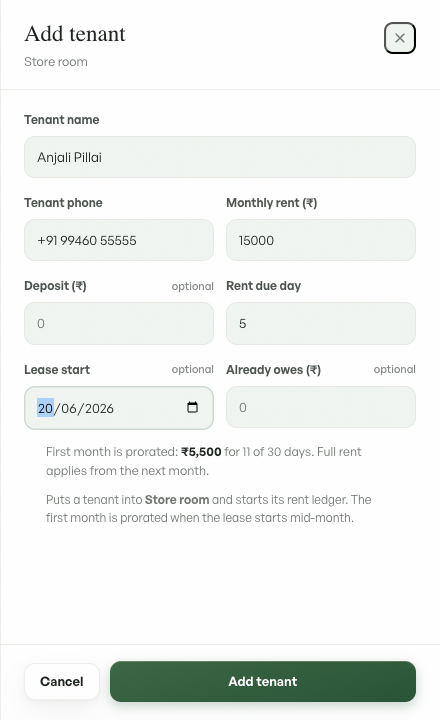The image size is (440, 720).
Task: Click the Lease start label
Action: [x=57, y=370]
